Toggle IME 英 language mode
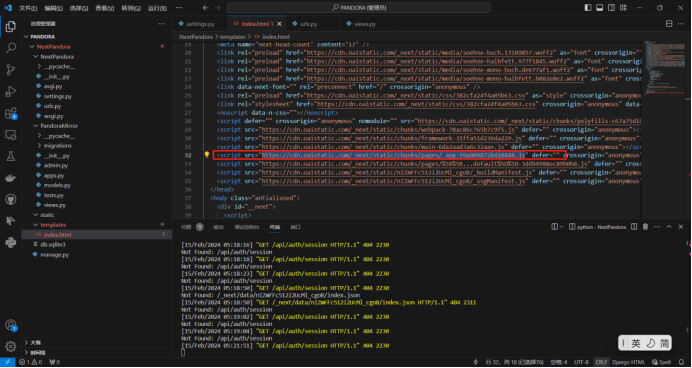Image resolution: width=692 pixels, height=368 pixels. [636, 344]
